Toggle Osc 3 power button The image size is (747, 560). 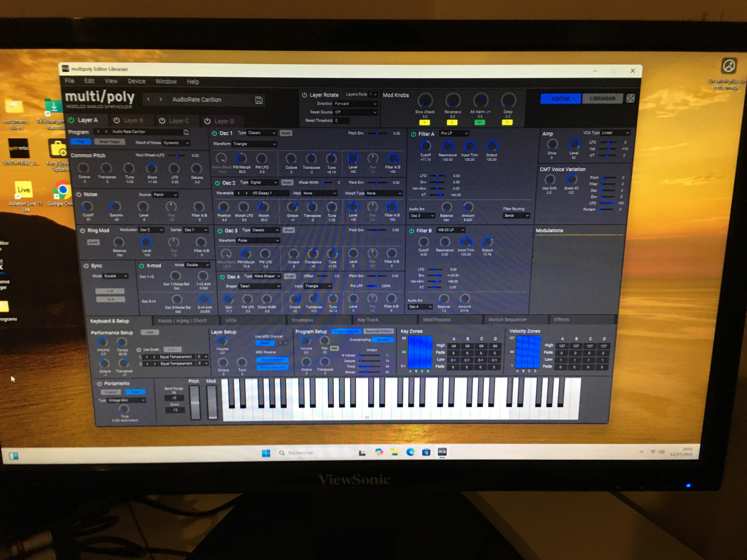pos(220,231)
